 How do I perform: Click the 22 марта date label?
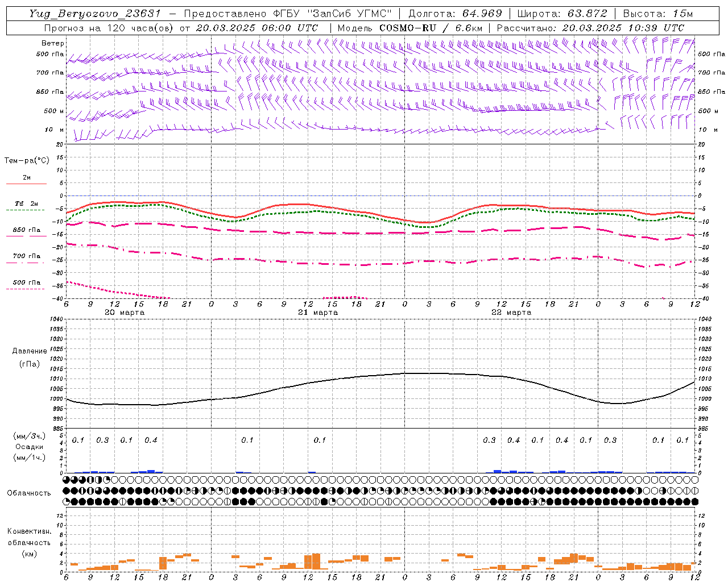[x=511, y=313]
